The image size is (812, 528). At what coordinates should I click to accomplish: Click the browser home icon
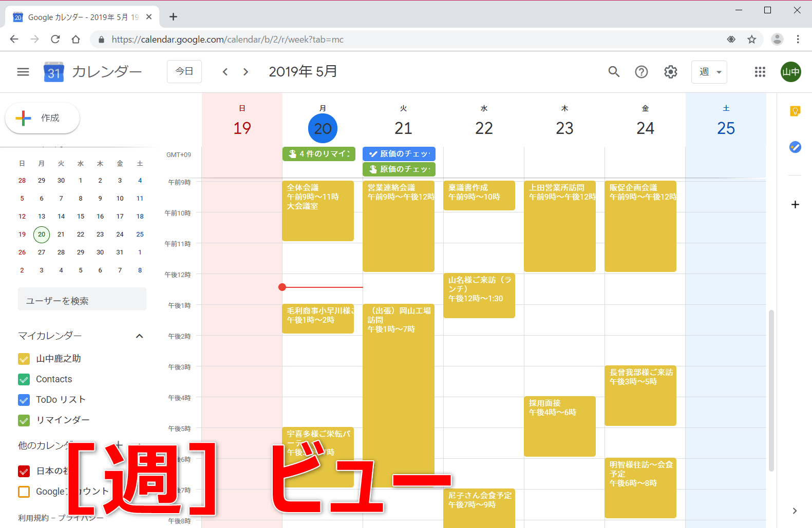pyautogui.click(x=76, y=40)
